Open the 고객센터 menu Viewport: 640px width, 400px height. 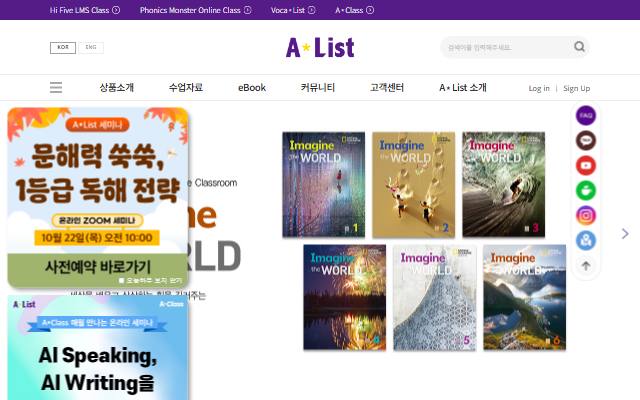[x=387, y=87]
